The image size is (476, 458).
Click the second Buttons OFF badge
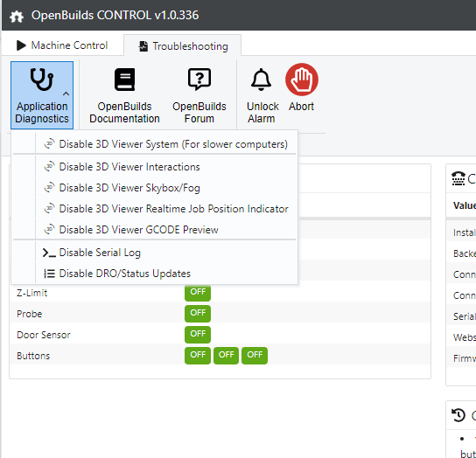(226, 355)
